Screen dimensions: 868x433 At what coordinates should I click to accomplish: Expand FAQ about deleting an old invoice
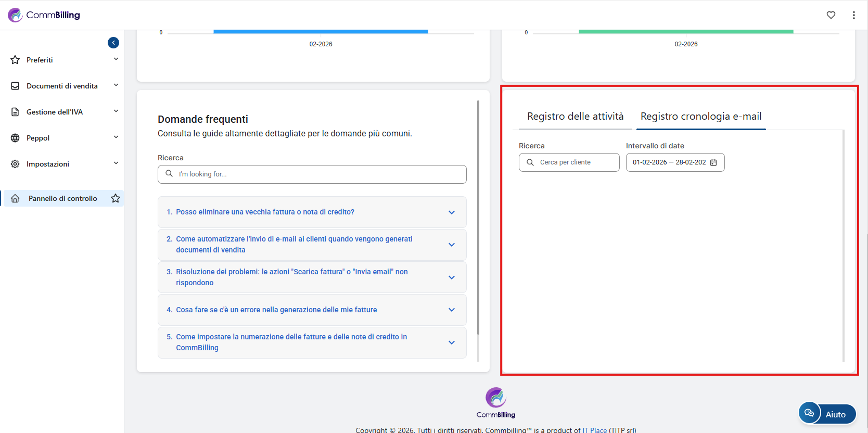(x=312, y=212)
